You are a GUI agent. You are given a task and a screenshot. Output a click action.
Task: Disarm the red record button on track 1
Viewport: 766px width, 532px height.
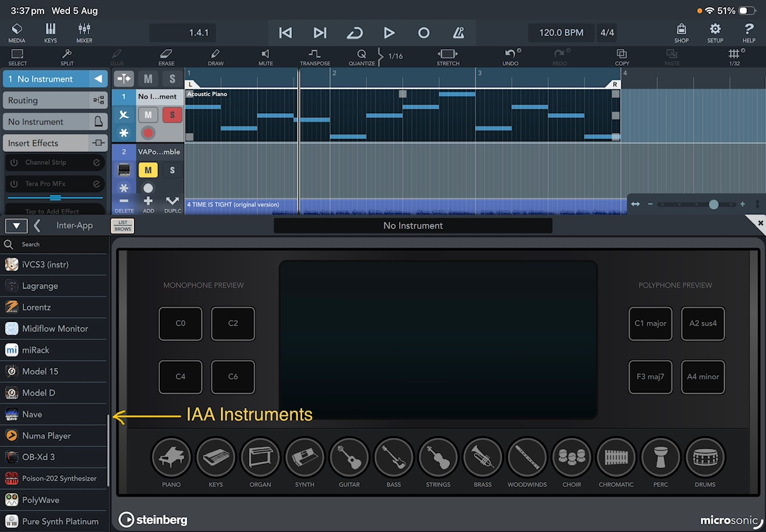(148, 132)
